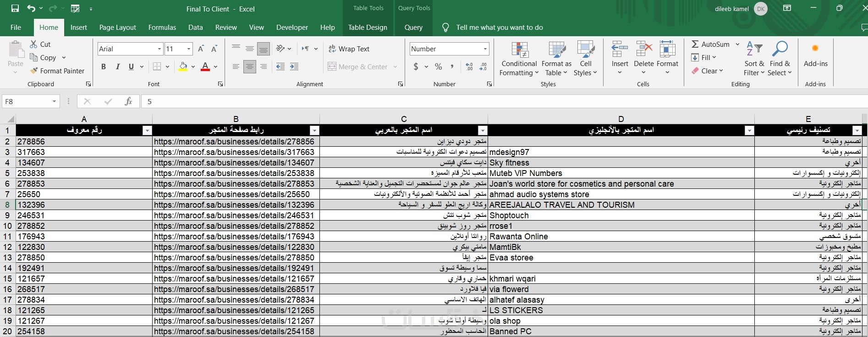Screen dimensions: 868x337
Task: Open the filter dropdown for column C header
Action: tap(483, 131)
